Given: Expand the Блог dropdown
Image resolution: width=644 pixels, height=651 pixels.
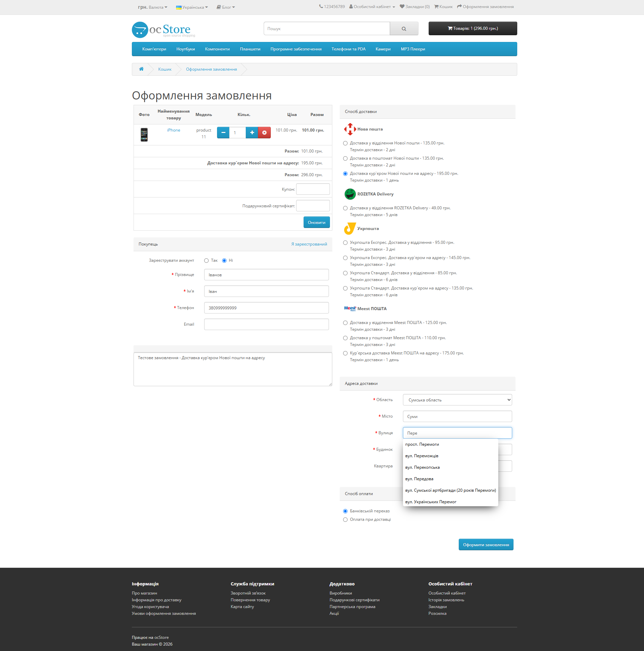Looking at the screenshot, I should tap(226, 7).
